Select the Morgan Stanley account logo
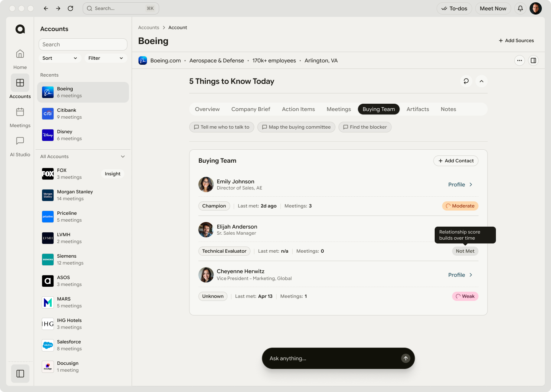This screenshot has height=392, width=551. (48, 195)
